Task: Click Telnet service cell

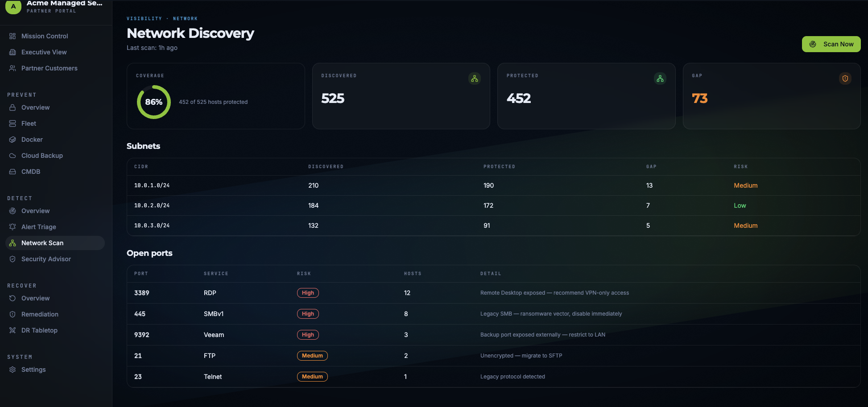Action: point(213,377)
